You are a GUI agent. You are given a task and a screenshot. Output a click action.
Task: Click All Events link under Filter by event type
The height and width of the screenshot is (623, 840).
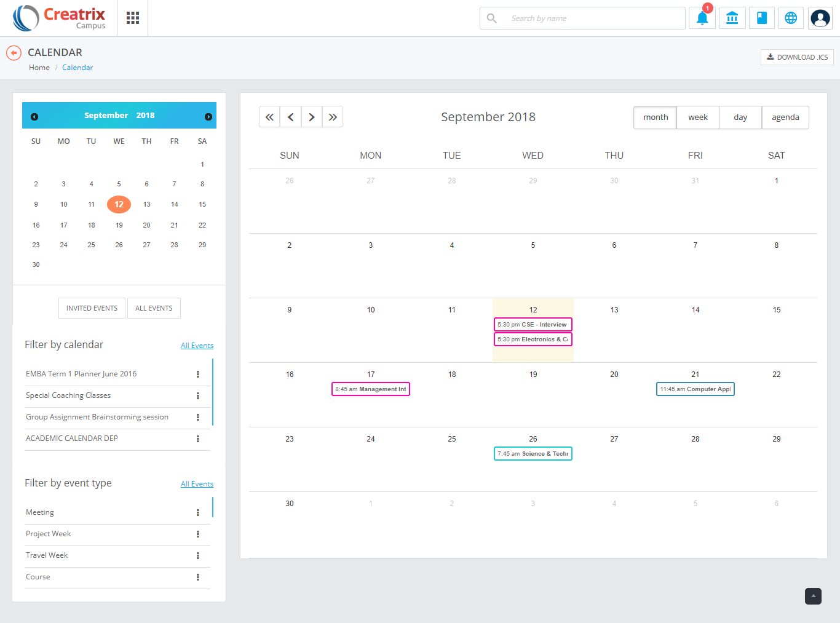point(197,484)
